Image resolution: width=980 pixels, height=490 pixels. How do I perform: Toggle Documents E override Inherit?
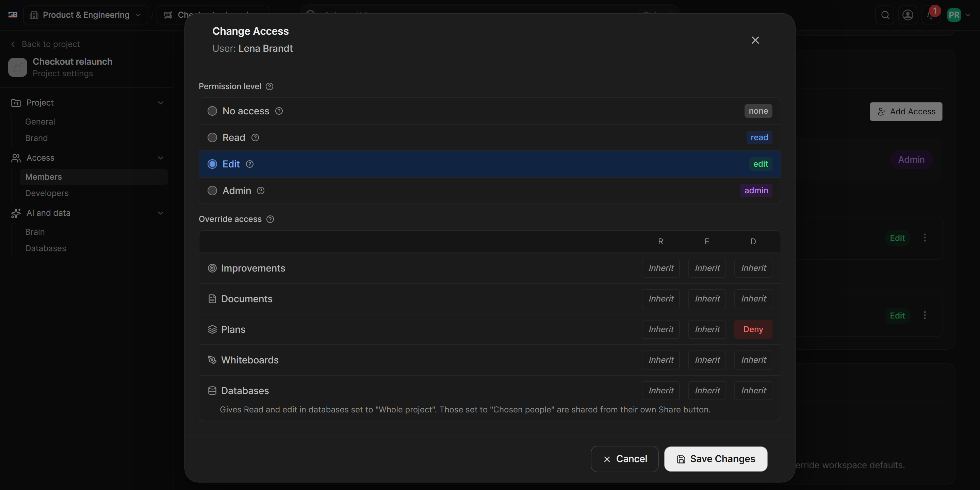[x=707, y=299]
